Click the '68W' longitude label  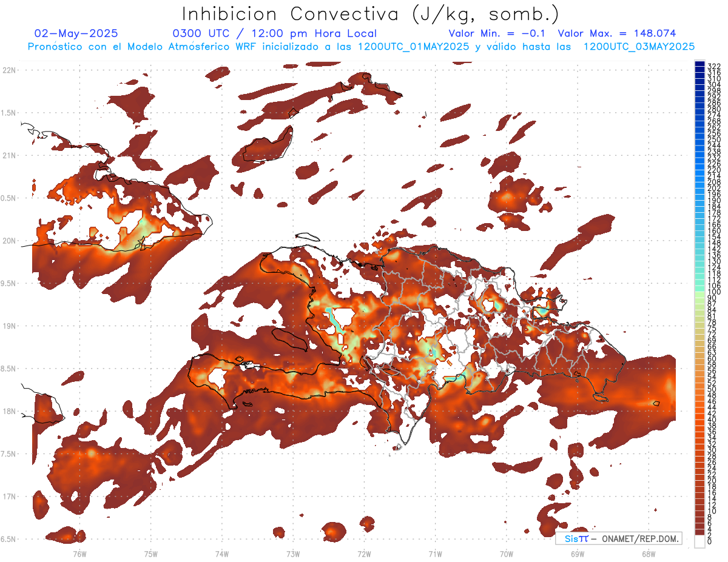point(649,554)
